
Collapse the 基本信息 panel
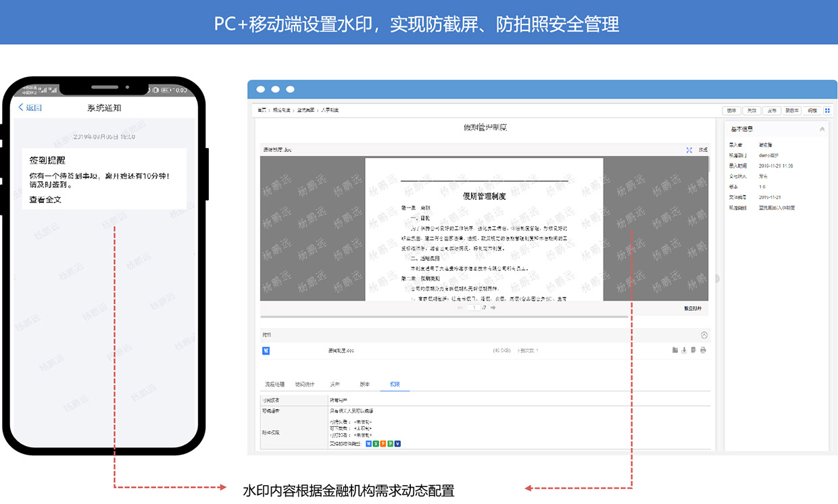tap(822, 129)
